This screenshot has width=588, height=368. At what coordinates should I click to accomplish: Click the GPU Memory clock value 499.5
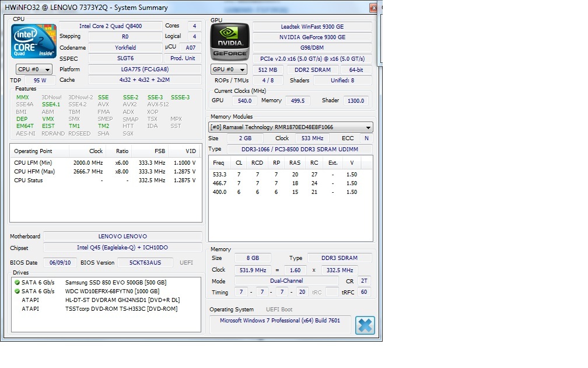tap(297, 100)
